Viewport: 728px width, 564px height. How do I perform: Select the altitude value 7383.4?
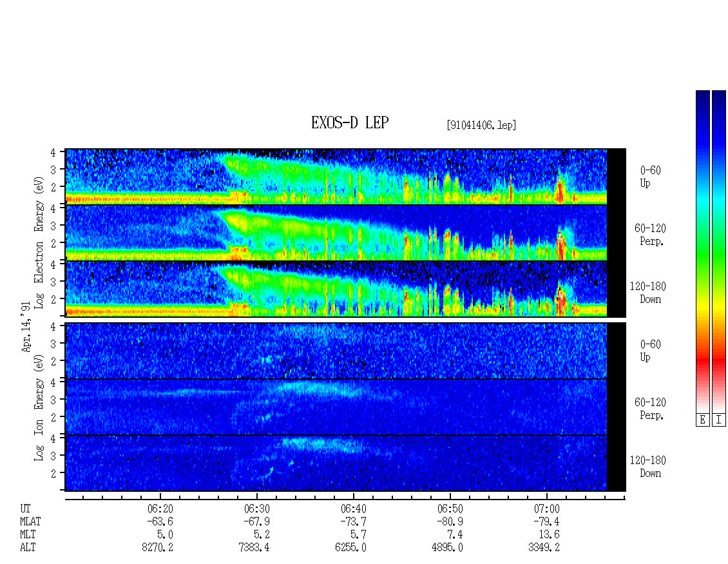click(x=254, y=547)
